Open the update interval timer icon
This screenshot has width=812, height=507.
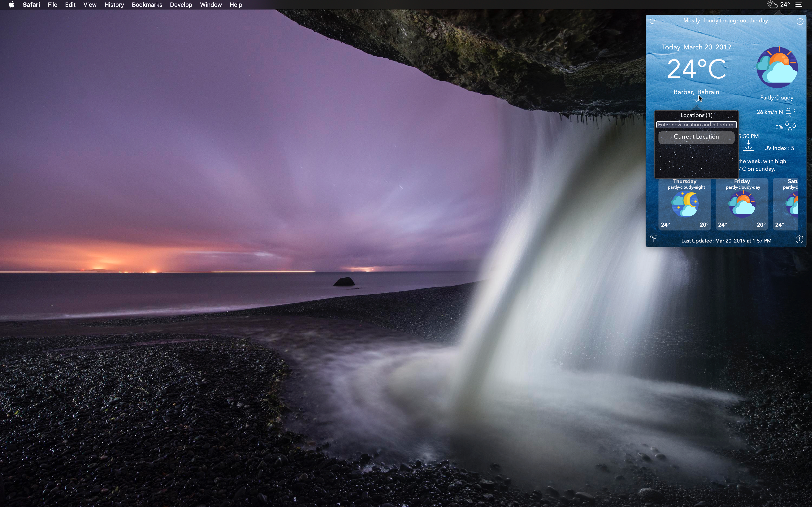tap(800, 239)
